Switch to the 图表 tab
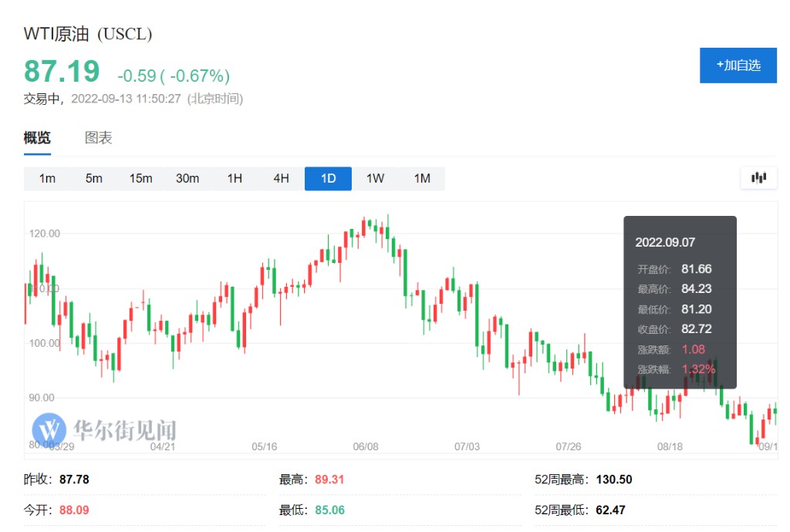The image size is (790, 532). pos(98,138)
